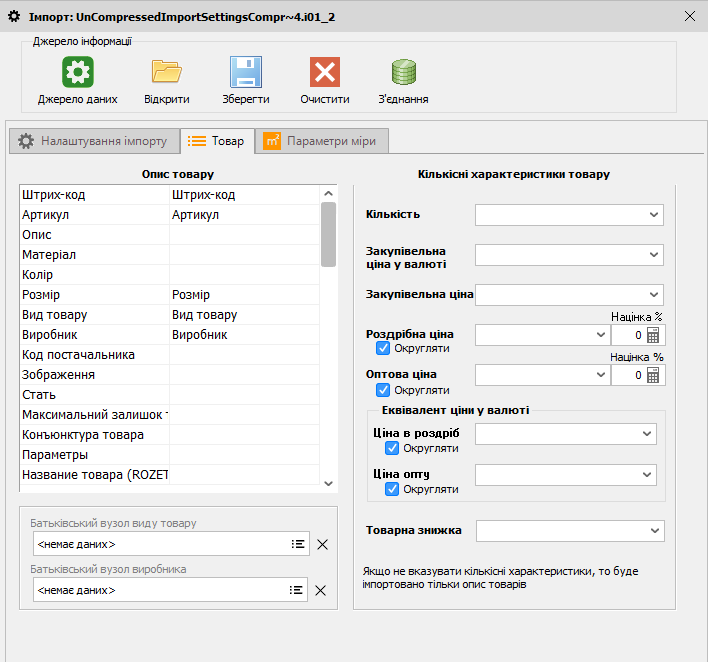Switch to the Налаштування імпорту tab
The height and width of the screenshot is (662, 708).
pyautogui.click(x=95, y=141)
